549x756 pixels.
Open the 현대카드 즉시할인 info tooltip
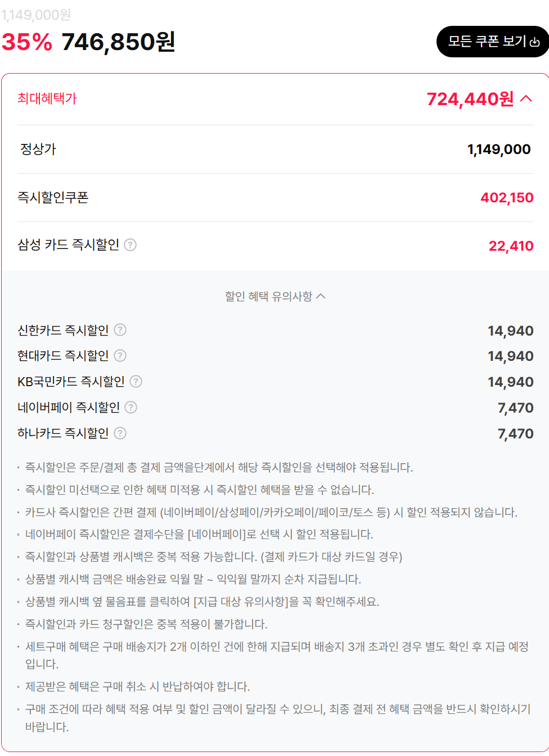pyautogui.click(x=120, y=356)
